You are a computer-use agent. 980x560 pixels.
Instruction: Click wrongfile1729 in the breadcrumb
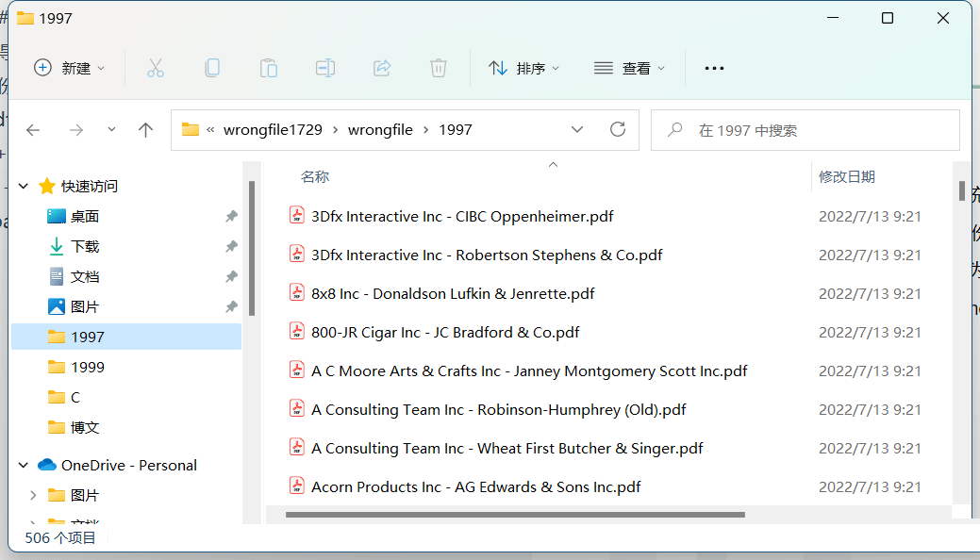pos(274,129)
